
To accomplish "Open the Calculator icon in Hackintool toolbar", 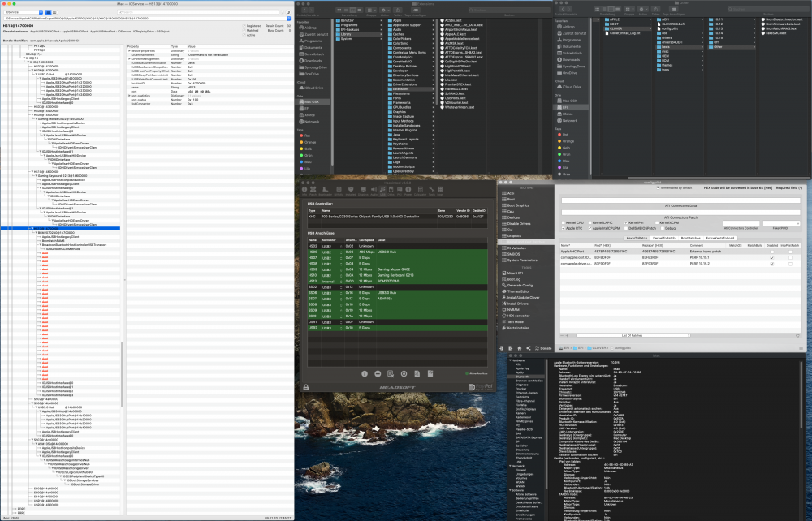I will coord(420,191).
